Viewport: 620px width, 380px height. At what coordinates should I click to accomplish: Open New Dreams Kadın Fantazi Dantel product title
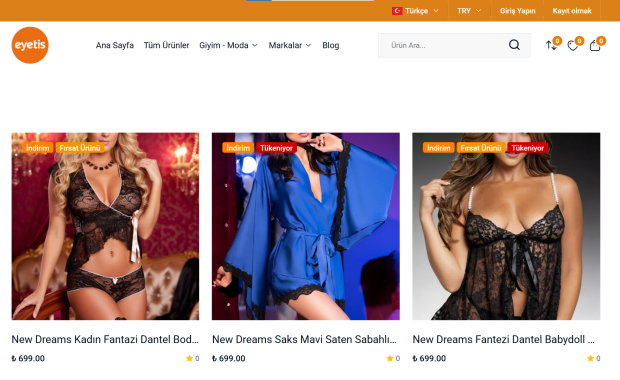pos(105,339)
